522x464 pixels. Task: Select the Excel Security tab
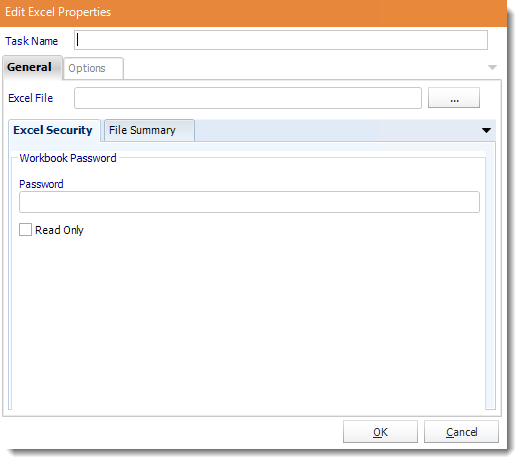pos(54,130)
